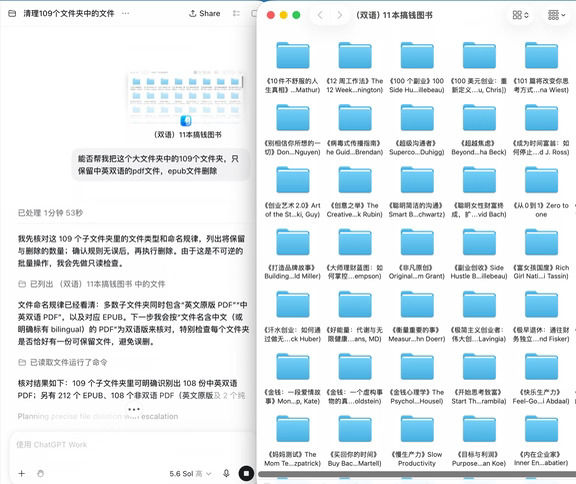Select the 《极早退休》 folder
This screenshot has width=576, height=484.
(541, 304)
